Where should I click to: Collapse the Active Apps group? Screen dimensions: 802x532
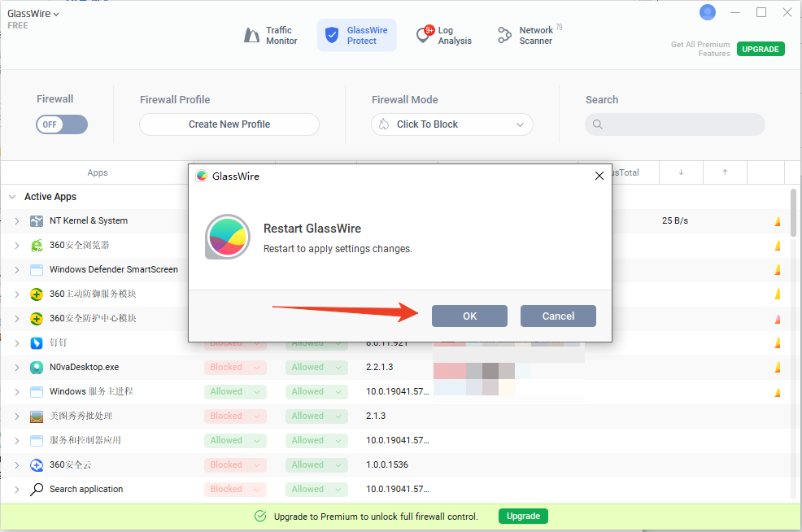[12, 197]
